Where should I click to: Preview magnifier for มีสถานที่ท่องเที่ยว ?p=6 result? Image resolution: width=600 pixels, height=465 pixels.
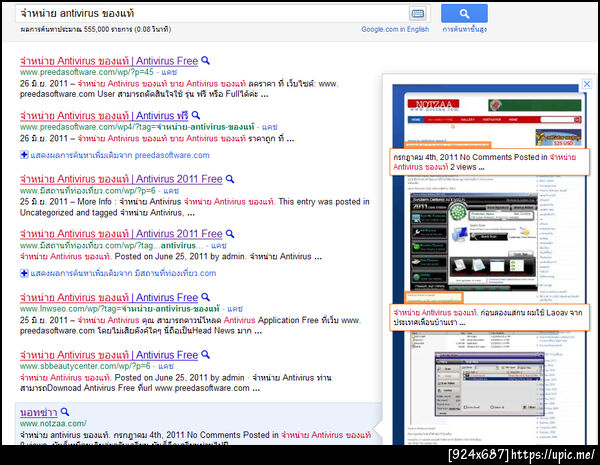[x=230, y=179]
